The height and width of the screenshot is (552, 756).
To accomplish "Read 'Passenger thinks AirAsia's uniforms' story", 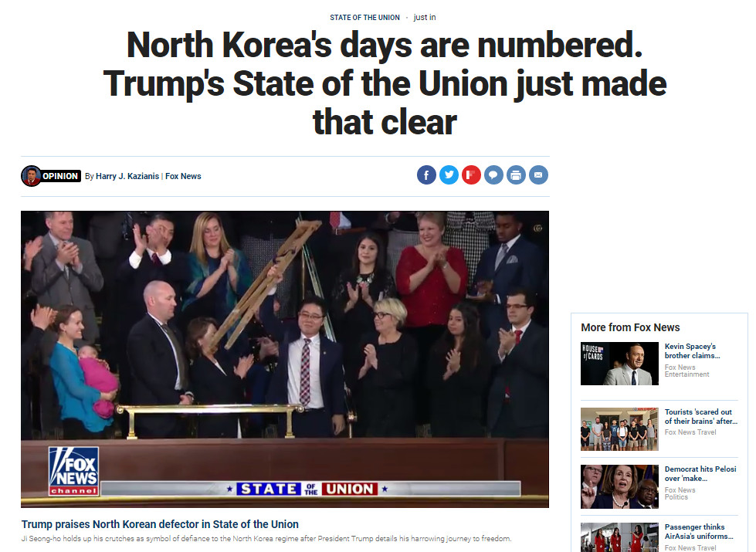I will 699,531.
